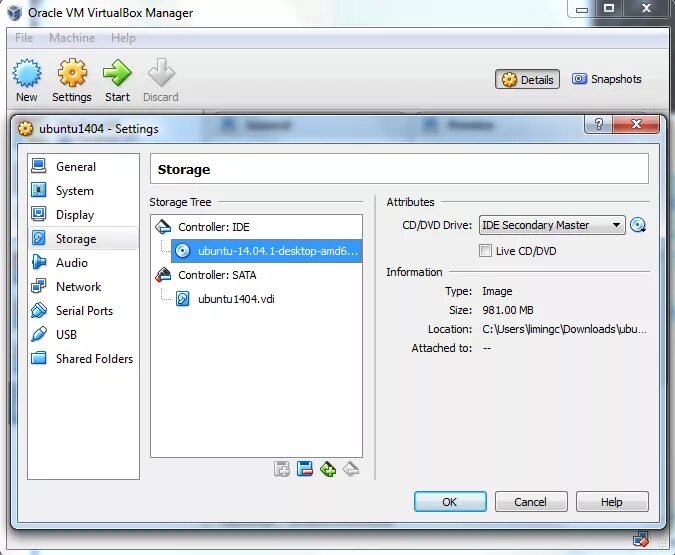Select the ubuntu1404.vdi disk entry
The width and height of the screenshot is (675, 555).
(x=236, y=299)
